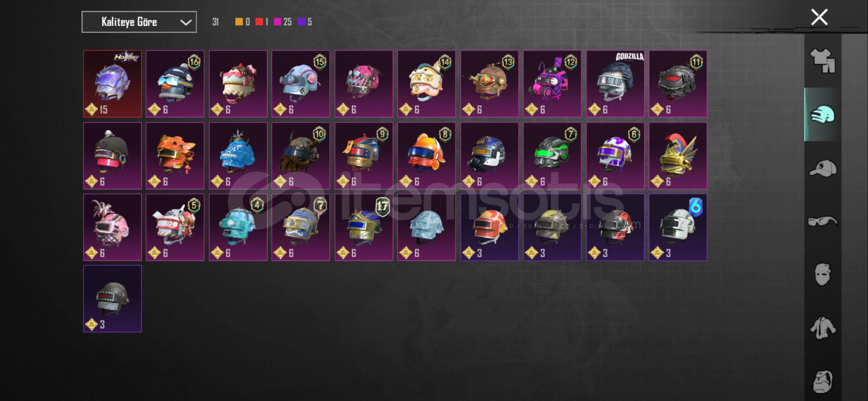Select the Honor purple helmet worth 15
Image resolution: width=868 pixels, height=401 pixels.
tap(112, 84)
